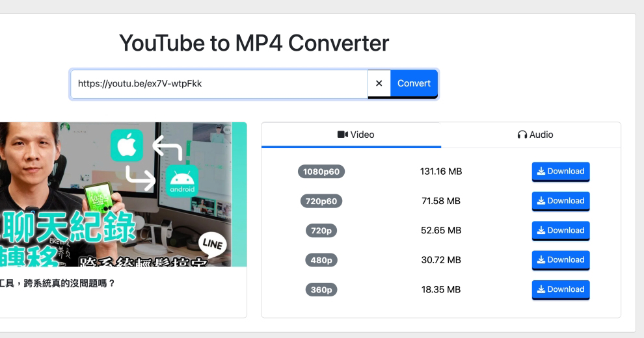644x338 pixels.
Task: Open the video thumbnail preview image
Action: point(123,194)
